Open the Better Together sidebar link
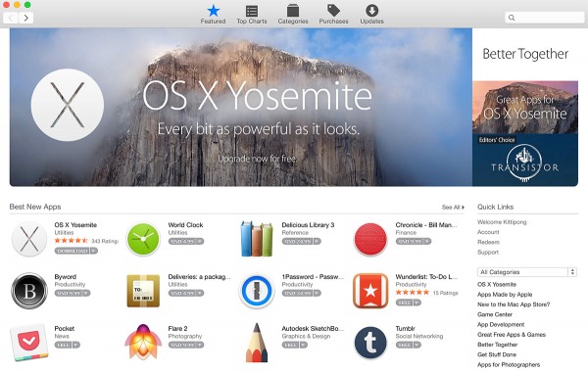This screenshot has width=588, height=373. (x=497, y=345)
